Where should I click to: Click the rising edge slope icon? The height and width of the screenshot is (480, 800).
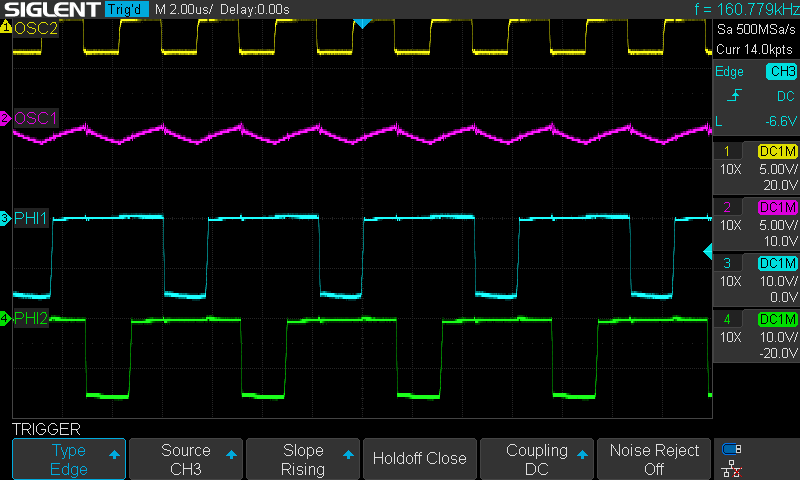[x=734, y=95]
